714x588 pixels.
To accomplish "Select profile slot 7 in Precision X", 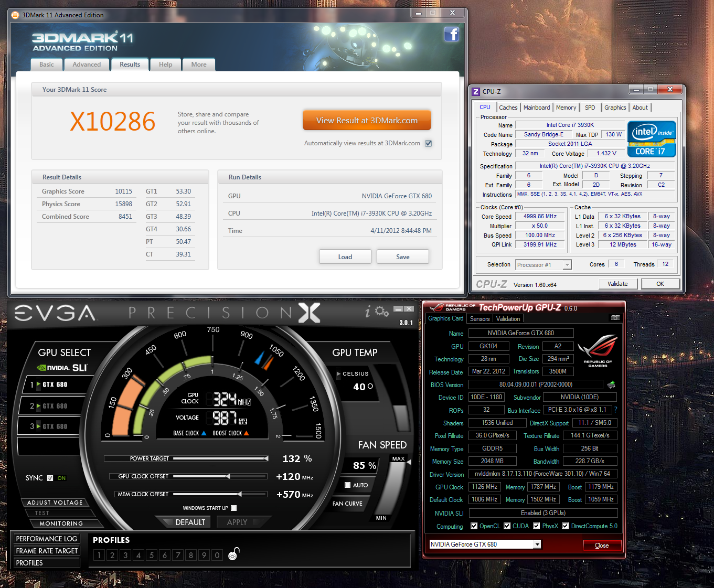I will tap(178, 555).
